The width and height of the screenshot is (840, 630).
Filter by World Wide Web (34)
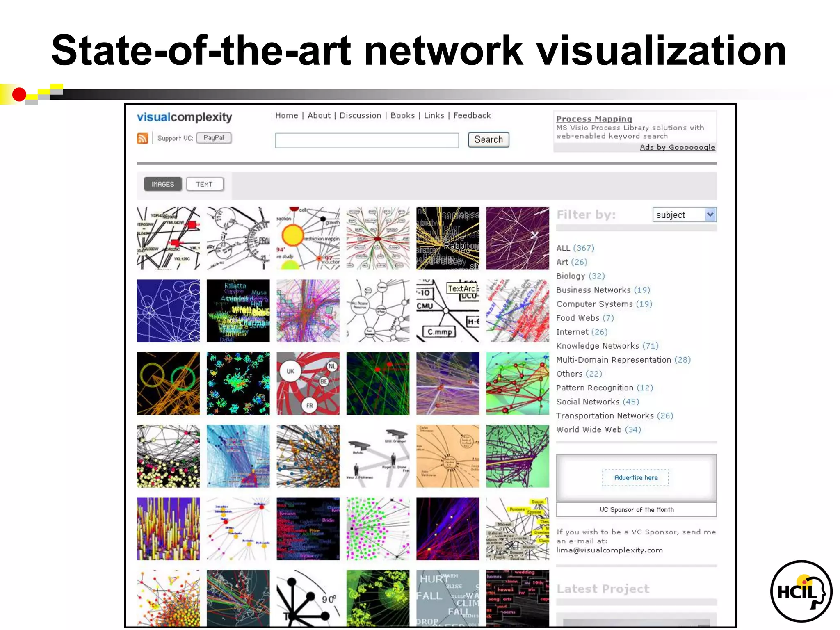(x=598, y=429)
